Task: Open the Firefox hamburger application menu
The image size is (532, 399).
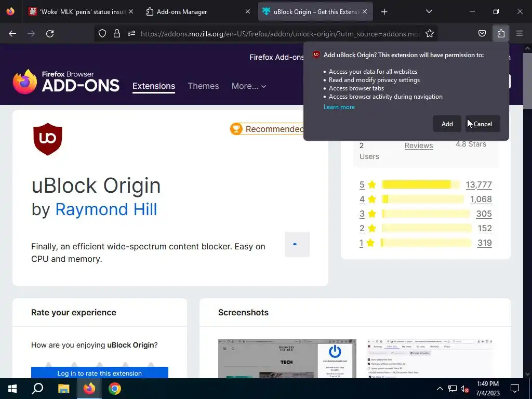Action: click(x=520, y=34)
